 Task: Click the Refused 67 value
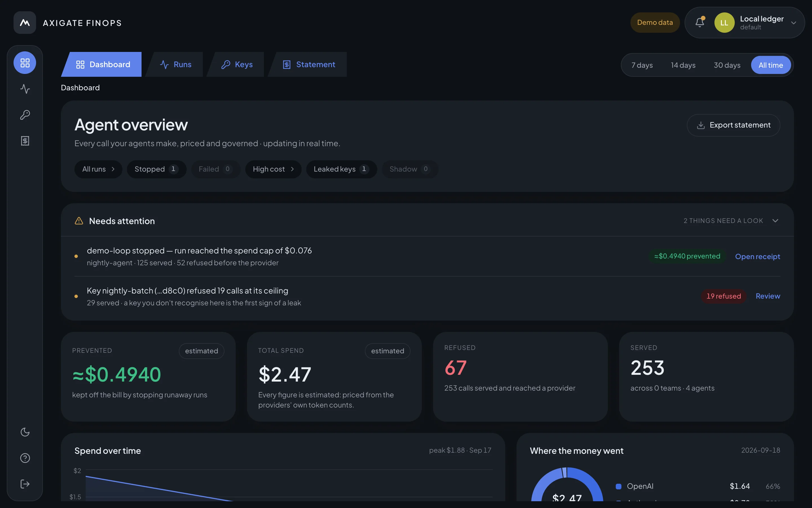455,368
